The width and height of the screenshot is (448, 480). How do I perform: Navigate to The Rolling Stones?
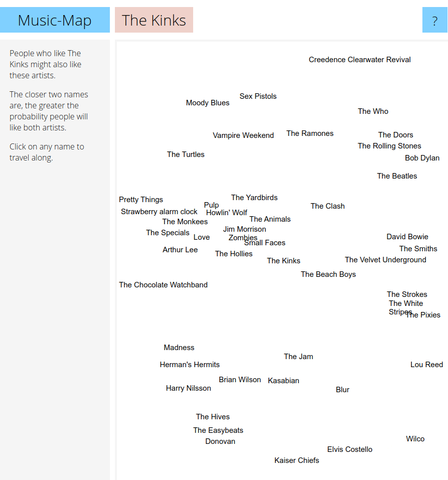pyautogui.click(x=389, y=146)
